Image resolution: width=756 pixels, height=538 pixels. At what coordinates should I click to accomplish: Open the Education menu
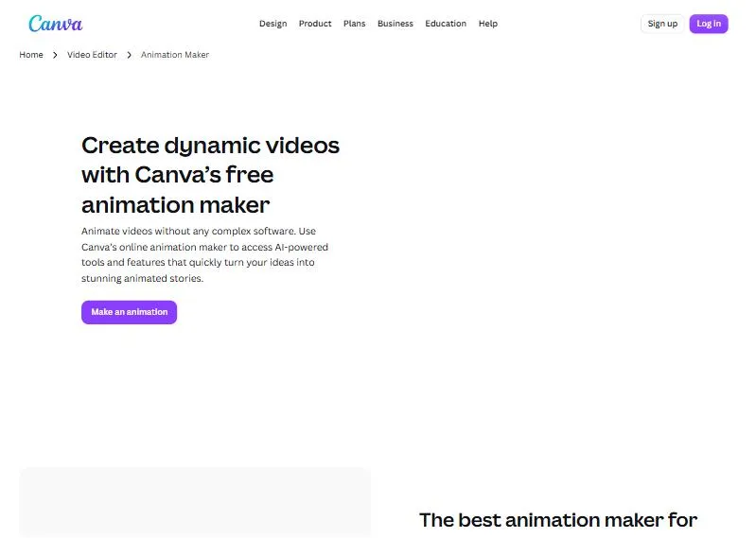446,24
